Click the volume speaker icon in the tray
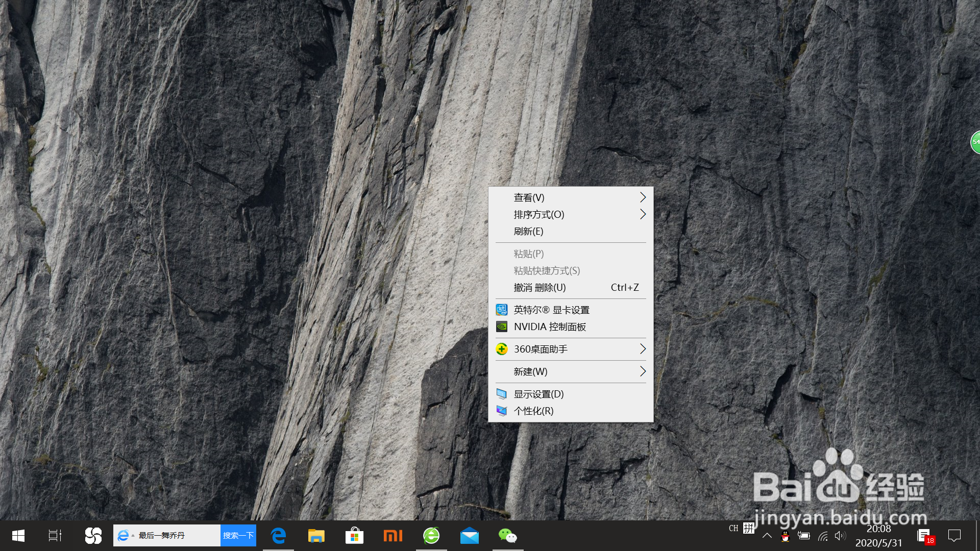Viewport: 980px width, 551px height. (x=841, y=536)
